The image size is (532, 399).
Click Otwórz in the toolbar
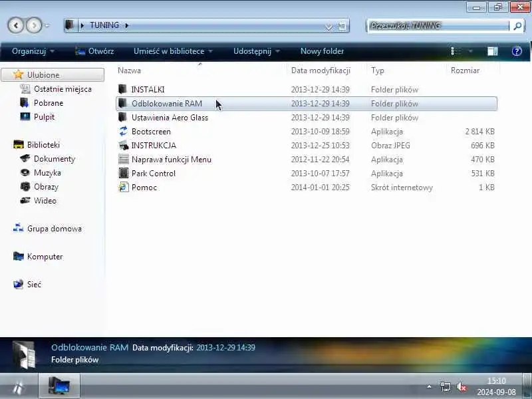pyautogui.click(x=94, y=51)
